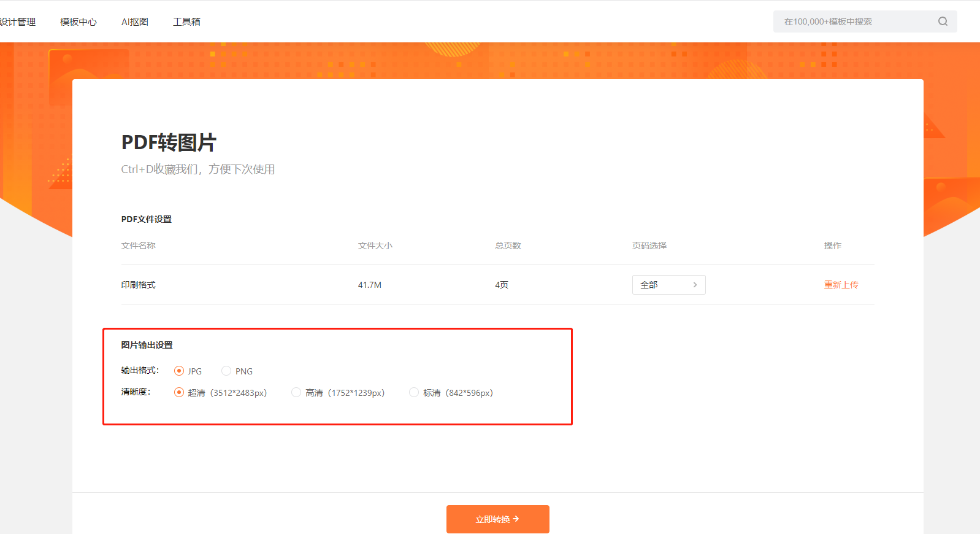This screenshot has height=534, width=980.
Task: Click the chevron in the 全部 box
Action: point(695,285)
